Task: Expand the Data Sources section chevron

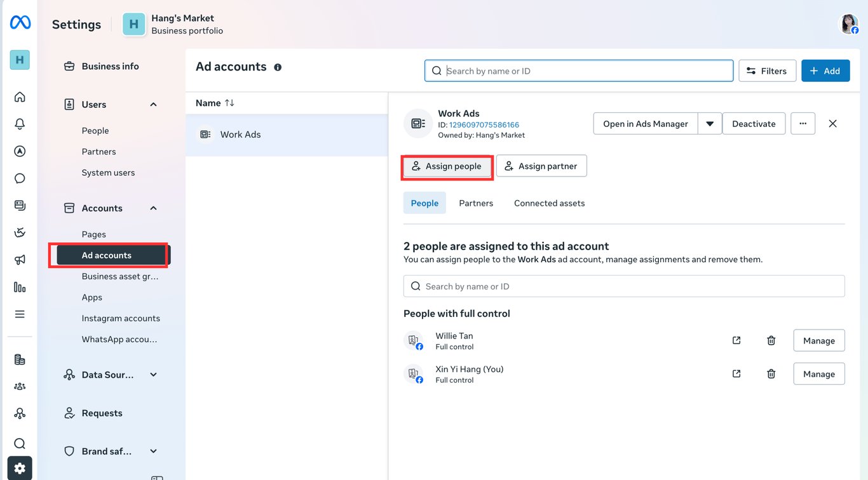Action: tap(153, 375)
